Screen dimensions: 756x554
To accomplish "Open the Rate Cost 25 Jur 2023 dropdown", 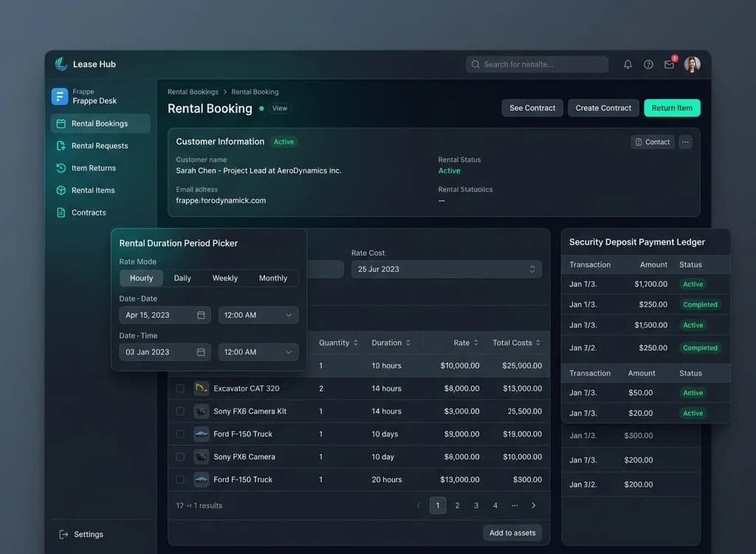I will (447, 270).
